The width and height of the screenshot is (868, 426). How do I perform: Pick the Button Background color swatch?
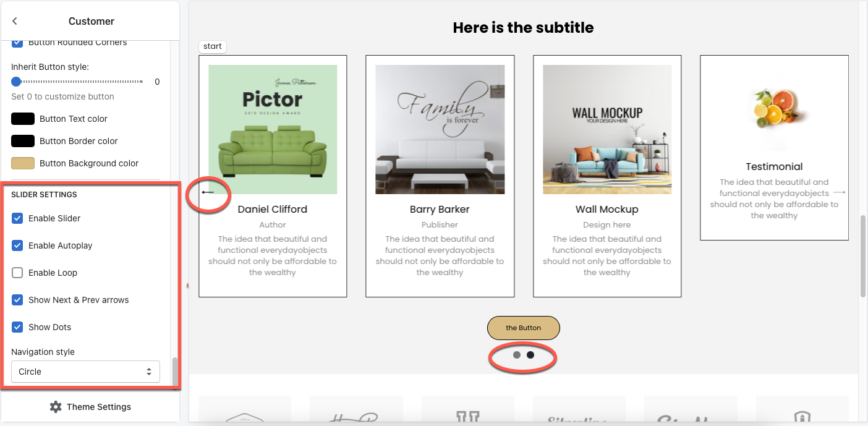tap(23, 163)
